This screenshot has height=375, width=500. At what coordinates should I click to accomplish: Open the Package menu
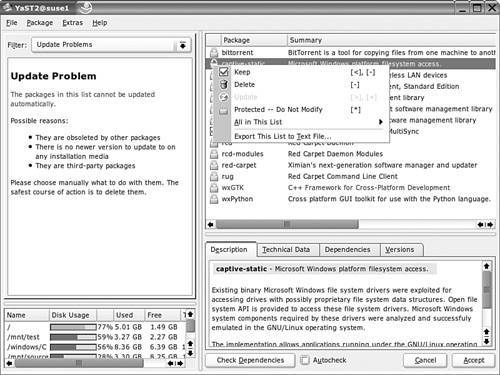40,23
